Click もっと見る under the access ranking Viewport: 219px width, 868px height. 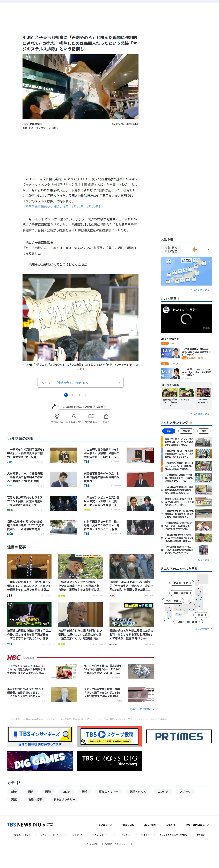(205, 560)
